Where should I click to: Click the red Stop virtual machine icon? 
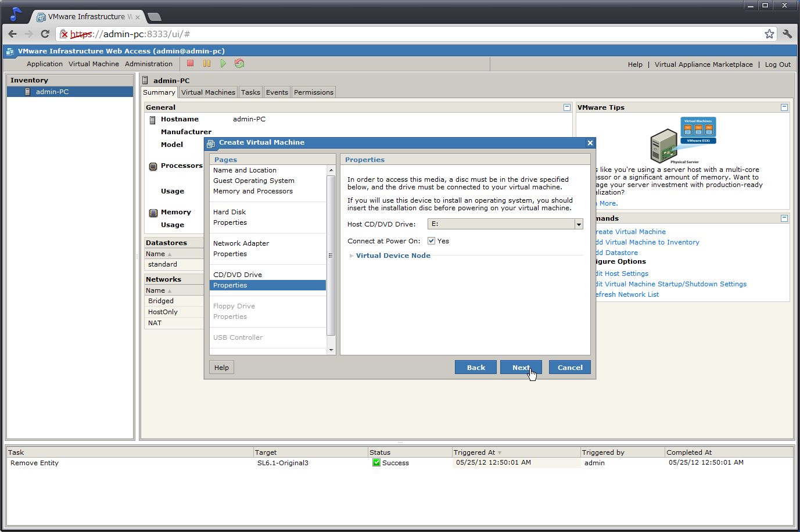(190, 63)
